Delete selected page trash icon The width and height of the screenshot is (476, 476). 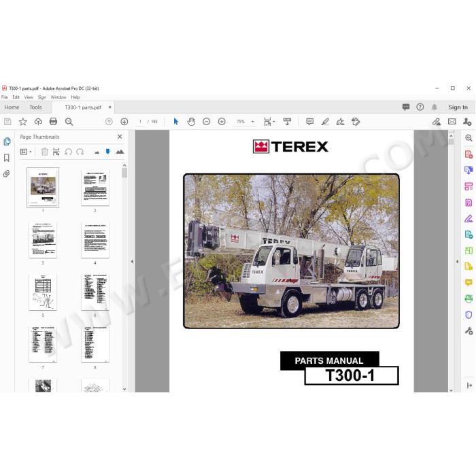point(44,152)
